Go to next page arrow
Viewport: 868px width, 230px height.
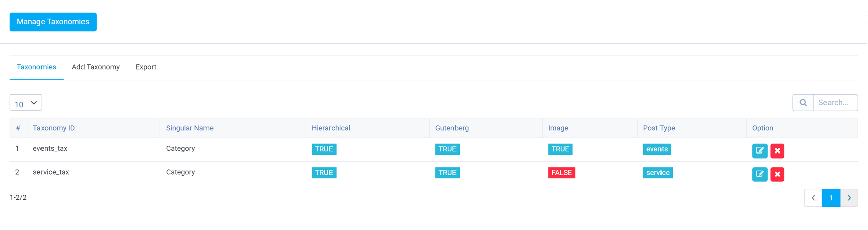click(x=849, y=198)
